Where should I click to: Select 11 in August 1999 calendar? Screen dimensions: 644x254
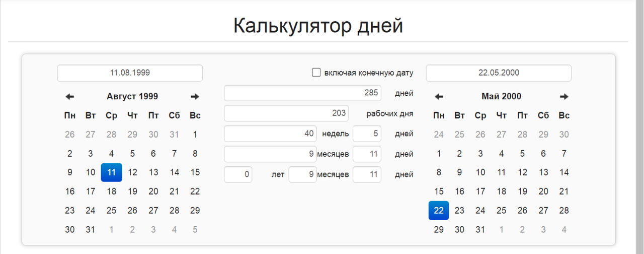(x=112, y=172)
